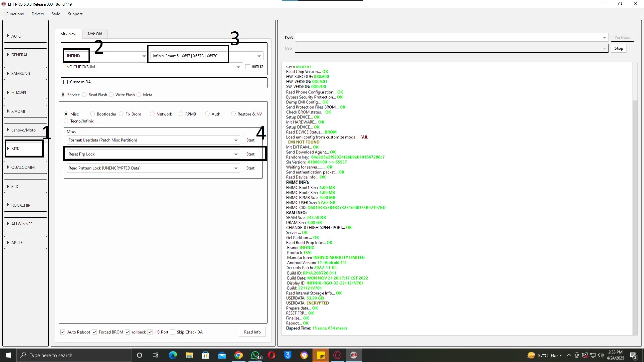The height and width of the screenshot is (362, 644).
Task: Expand the Format Userdata dropdown
Action: click(236, 140)
